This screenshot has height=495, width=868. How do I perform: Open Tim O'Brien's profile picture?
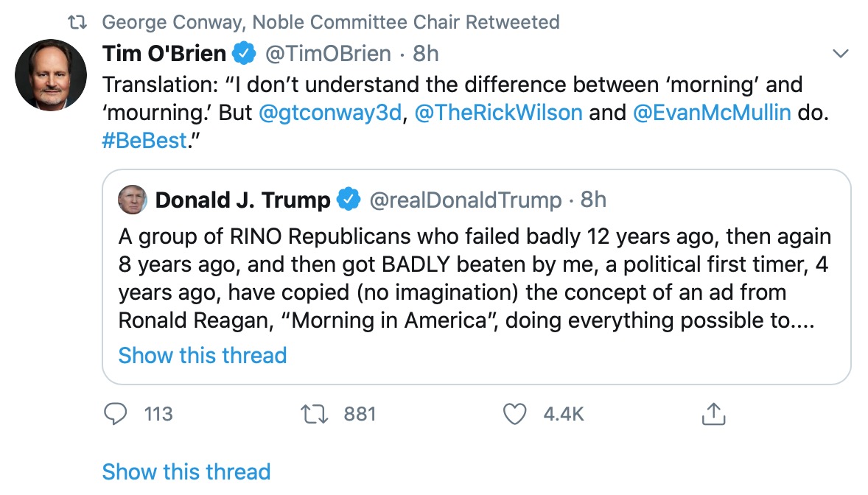pos(50,74)
